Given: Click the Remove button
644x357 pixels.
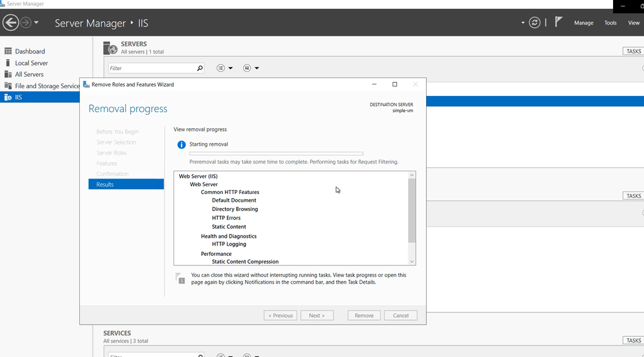Looking at the screenshot, I should (364, 316).
